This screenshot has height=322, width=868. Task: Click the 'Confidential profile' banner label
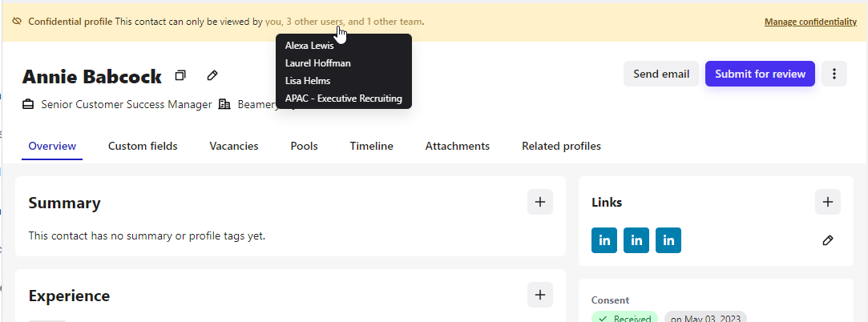click(71, 22)
